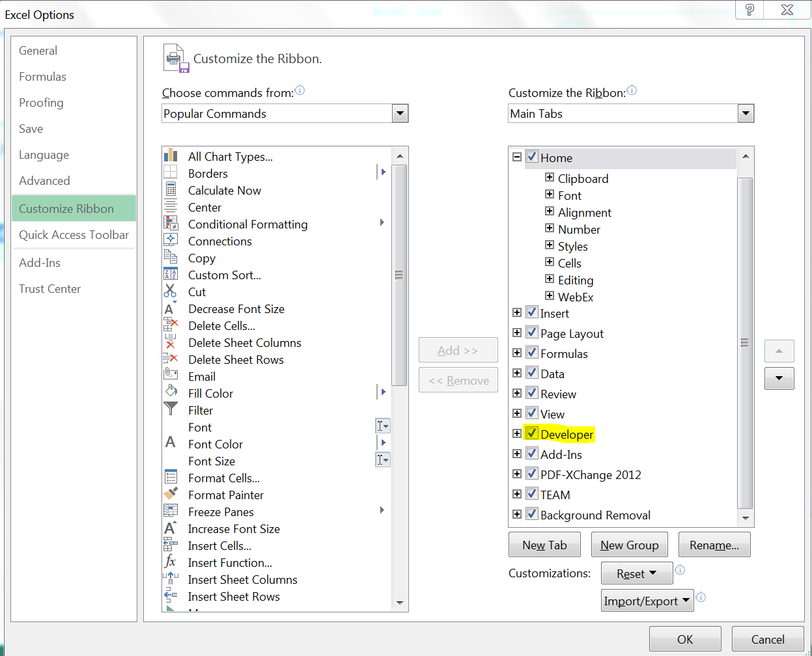This screenshot has height=656, width=812.
Task: Select the All Chart Types command icon
Action: [x=171, y=157]
